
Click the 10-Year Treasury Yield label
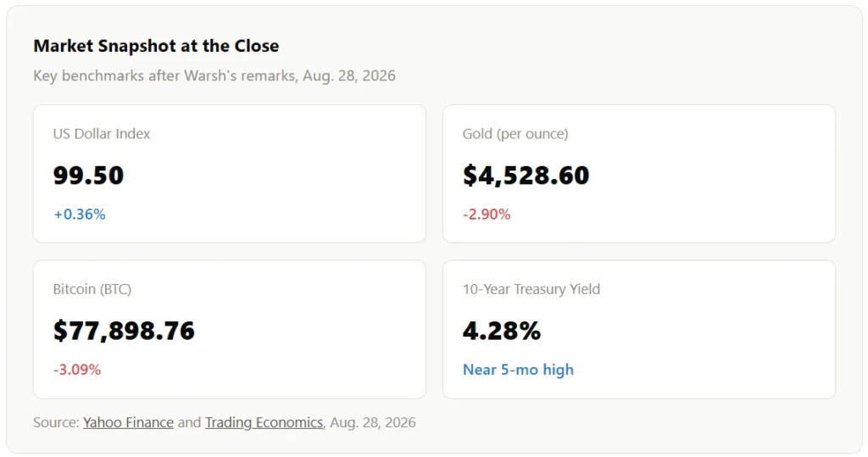531,289
